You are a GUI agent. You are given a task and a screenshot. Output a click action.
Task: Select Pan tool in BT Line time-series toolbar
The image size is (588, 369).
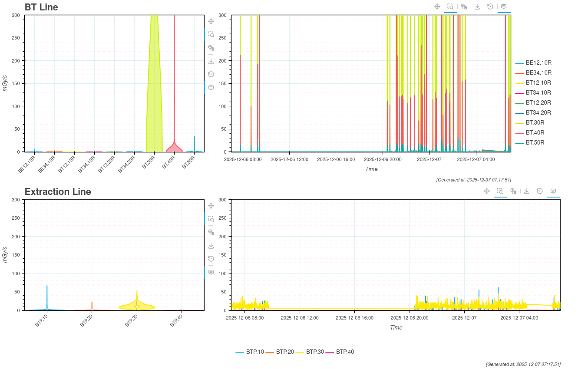pos(437,7)
